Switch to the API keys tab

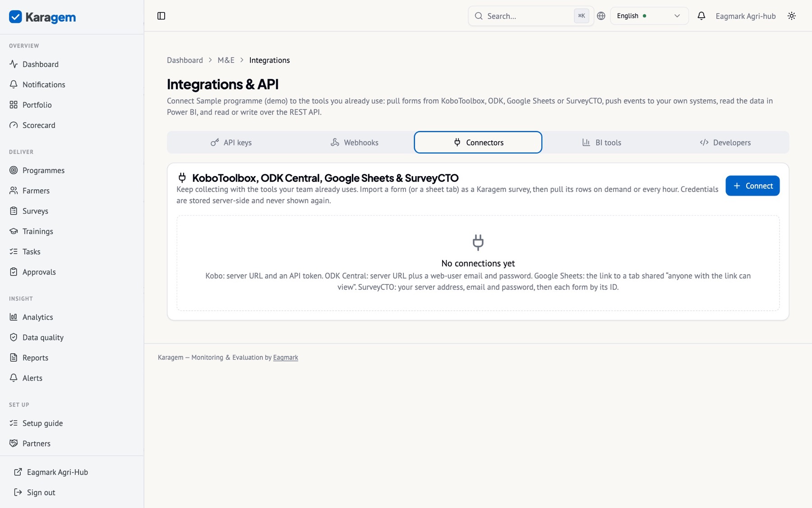click(231, 142)
